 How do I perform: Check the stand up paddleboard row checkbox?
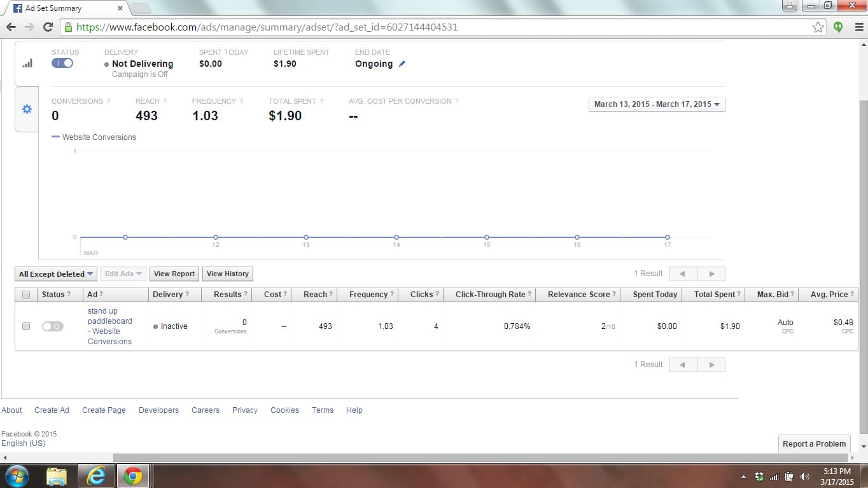point(26,326)
